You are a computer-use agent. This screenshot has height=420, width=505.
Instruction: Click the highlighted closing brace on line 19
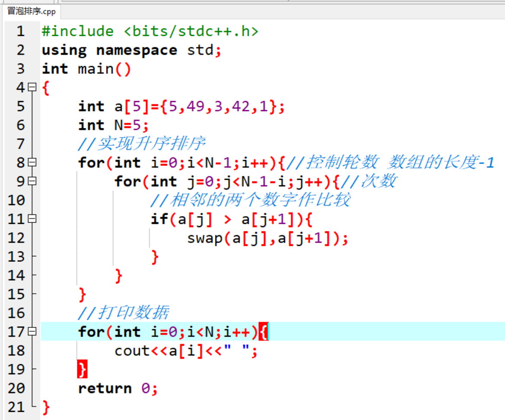(82, 369)
